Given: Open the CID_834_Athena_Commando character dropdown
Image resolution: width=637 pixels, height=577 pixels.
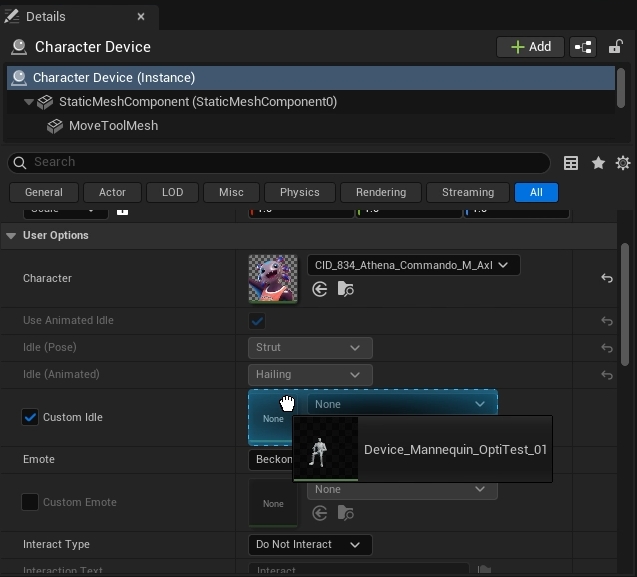Looking at the screenshot, I should click(x=413, y=265).
